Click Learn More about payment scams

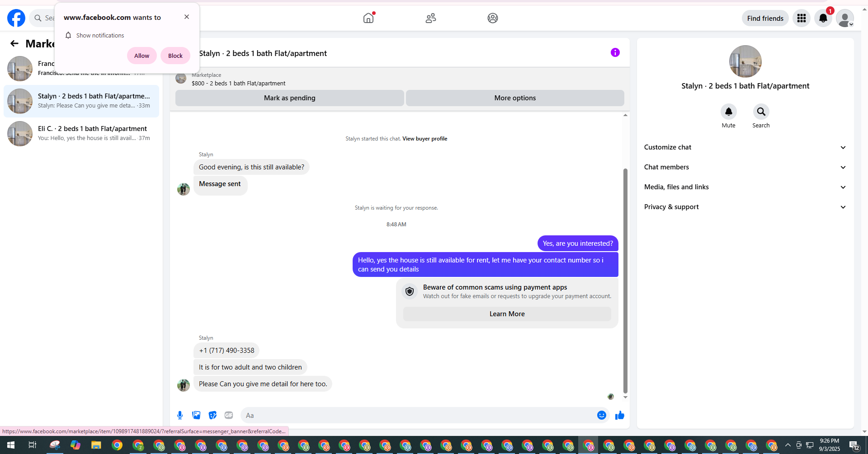coord(507,314)
